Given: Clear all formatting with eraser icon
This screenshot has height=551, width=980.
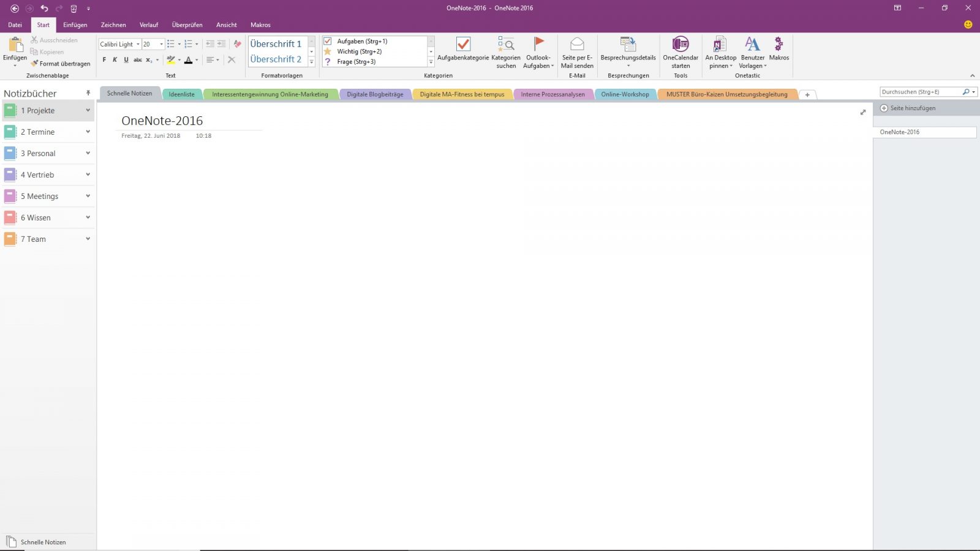Looking at the screenshot, I should coord(238,44).
